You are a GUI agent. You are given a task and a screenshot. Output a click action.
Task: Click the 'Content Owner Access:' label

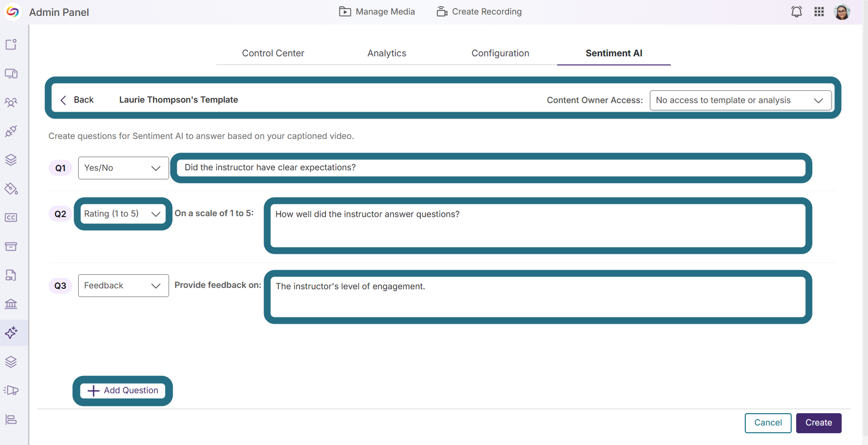pos(594,100)
